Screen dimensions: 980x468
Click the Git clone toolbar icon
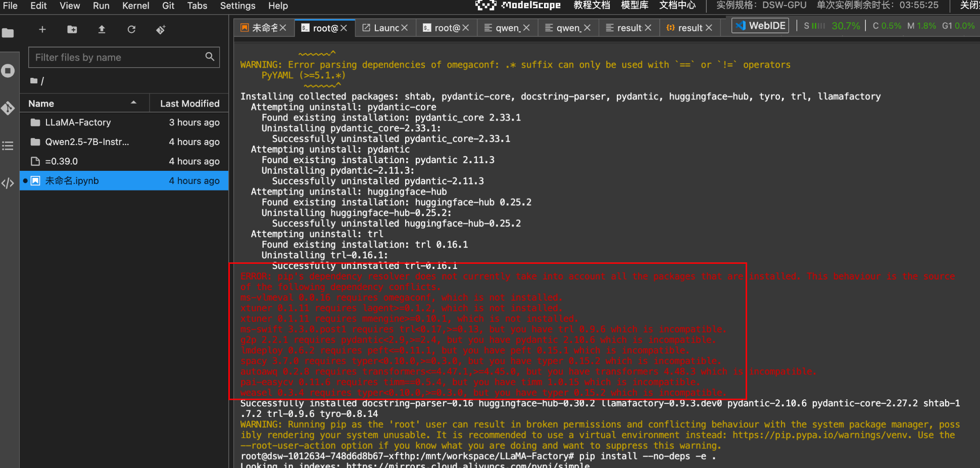click(x=161, y=30)
